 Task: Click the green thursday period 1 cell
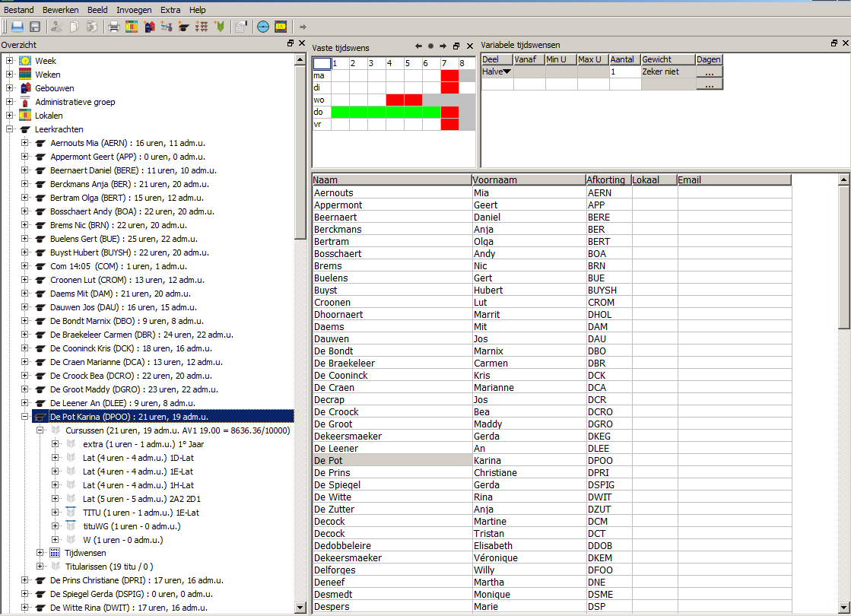tap(340, 112)
